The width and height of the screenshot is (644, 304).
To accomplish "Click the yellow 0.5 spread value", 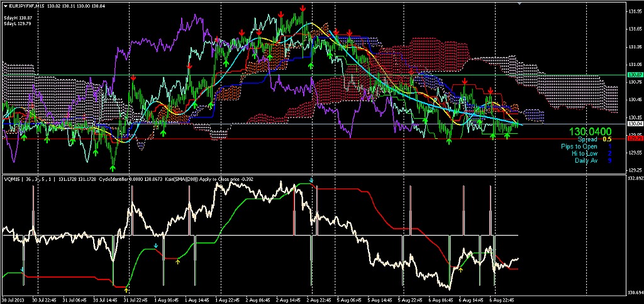I will pos(608,139).
